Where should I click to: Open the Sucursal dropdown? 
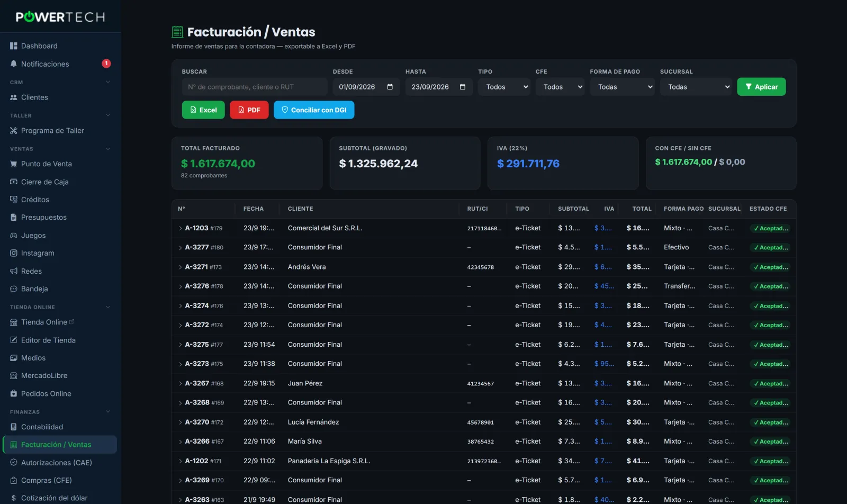click(x=696, y=87)
